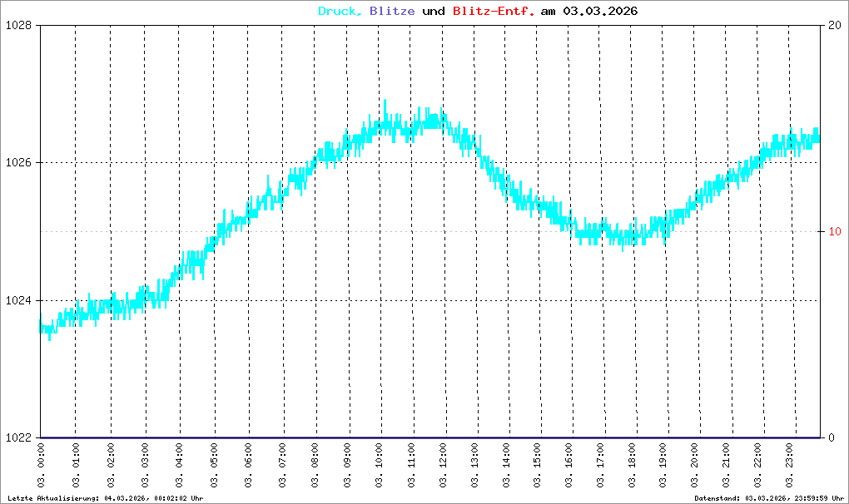Click the '03. 16:00' time axis label
This screenshot has height=504, width=849.
pyautogui.click(x=568, y=466)
